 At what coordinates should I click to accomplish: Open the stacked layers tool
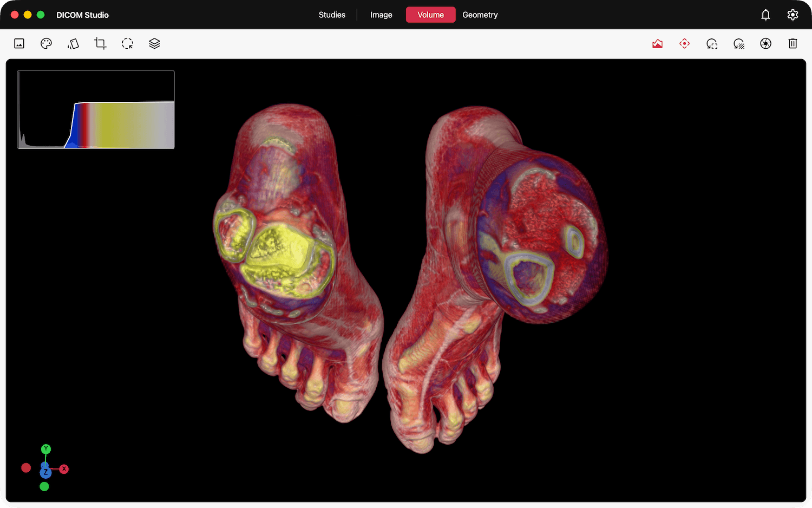coord(154,44)
